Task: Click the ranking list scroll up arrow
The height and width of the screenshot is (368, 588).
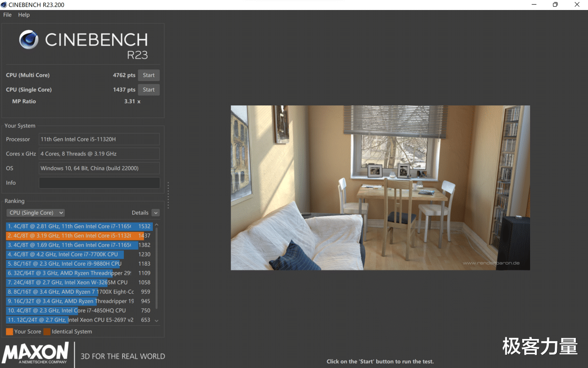Action: point(157,225)
